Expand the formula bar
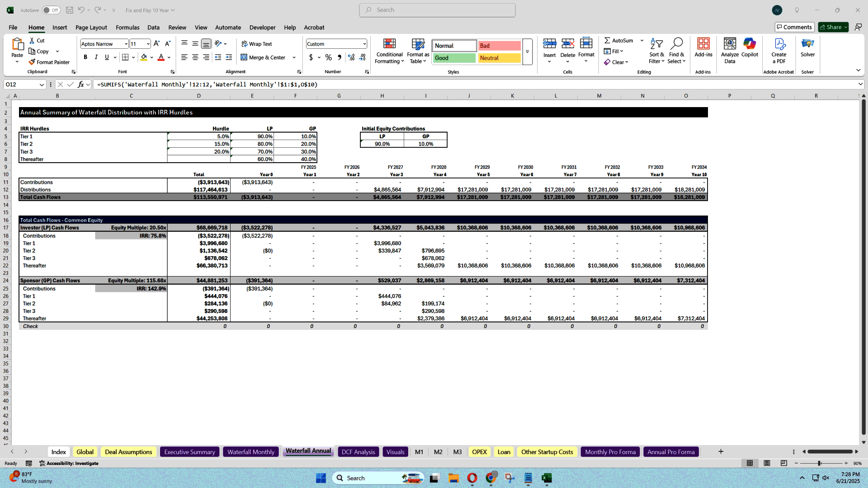 click(860, 84)
